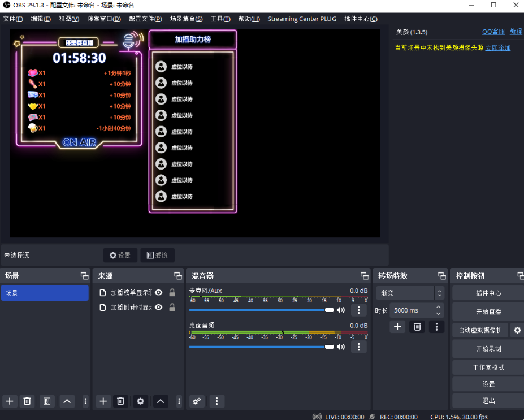Click the 开始直播 button
Viewport: 524px width, 420px height.
(x=488, y=311)
